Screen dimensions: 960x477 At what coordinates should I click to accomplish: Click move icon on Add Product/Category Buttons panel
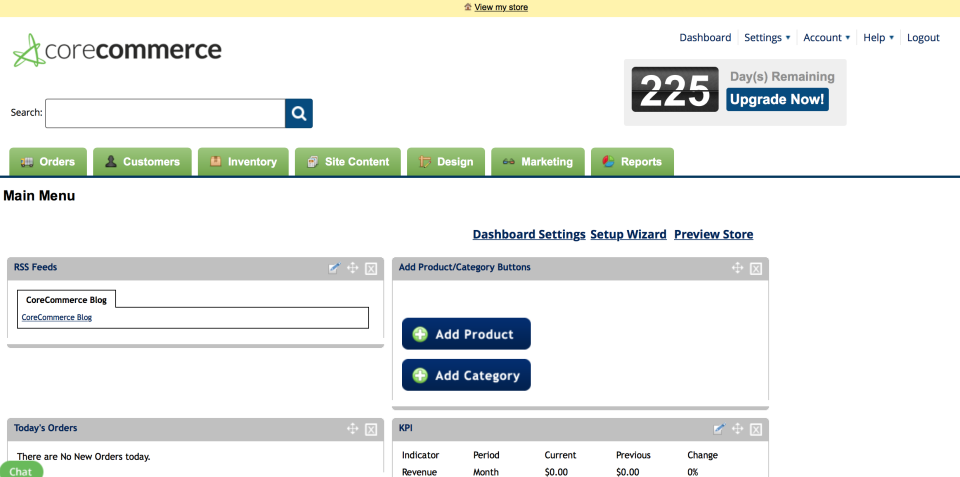[x=737, y=268]
